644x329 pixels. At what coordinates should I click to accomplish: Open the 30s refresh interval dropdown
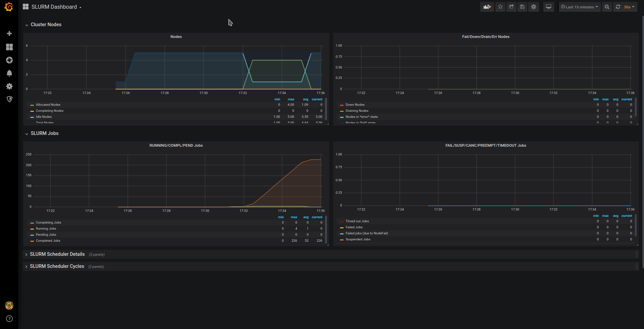pyautogui.click(x=629, y=7)
